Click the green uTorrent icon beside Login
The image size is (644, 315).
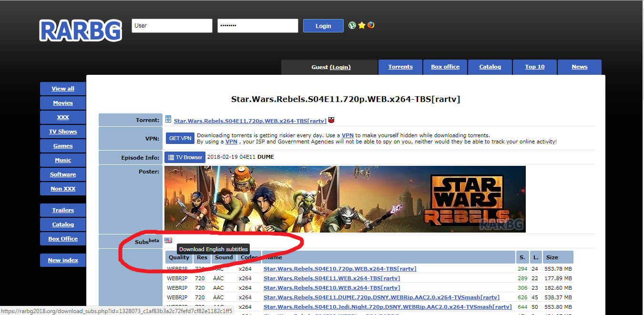tap(352, 25)
